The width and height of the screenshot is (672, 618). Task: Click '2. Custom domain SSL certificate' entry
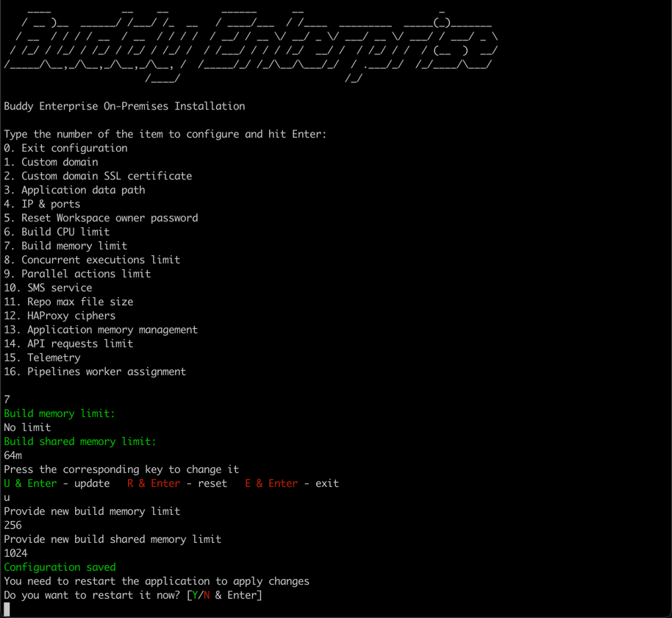pyautogui.click(x=98, y=176)
